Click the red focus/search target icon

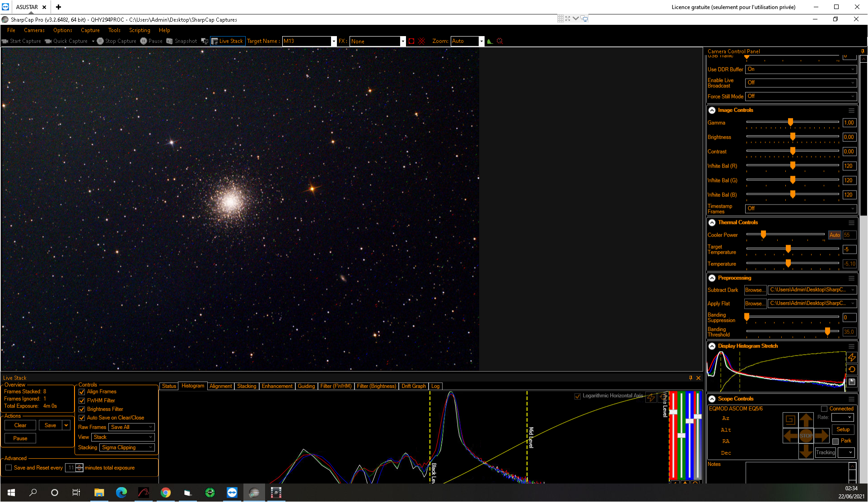499,41
